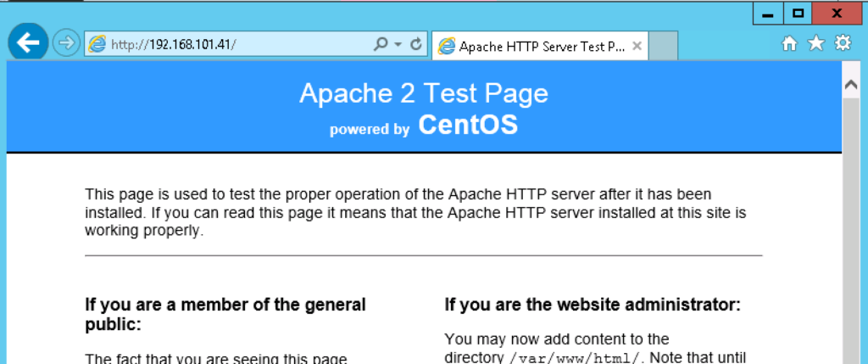Click the Forward navigation arrow

66,43
